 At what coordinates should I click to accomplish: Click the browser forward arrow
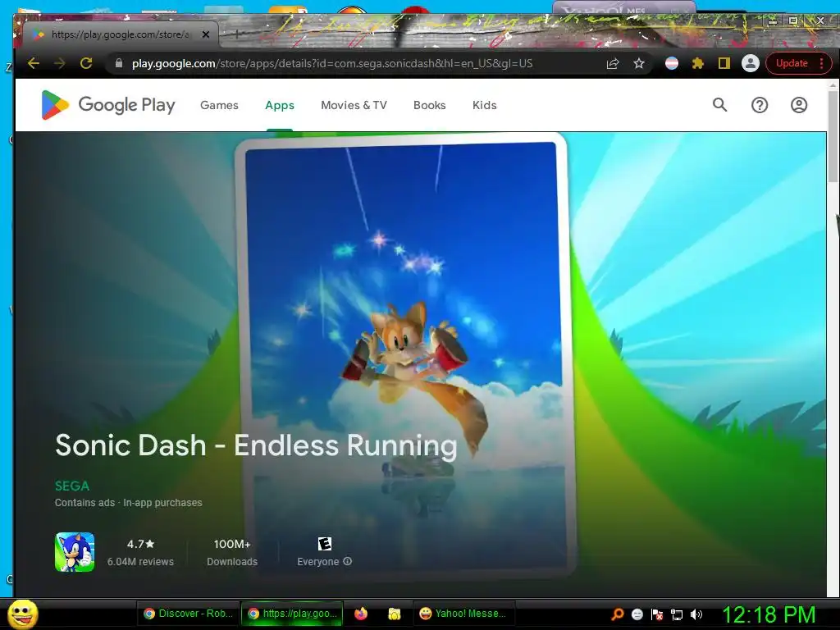tap(59, 63)
